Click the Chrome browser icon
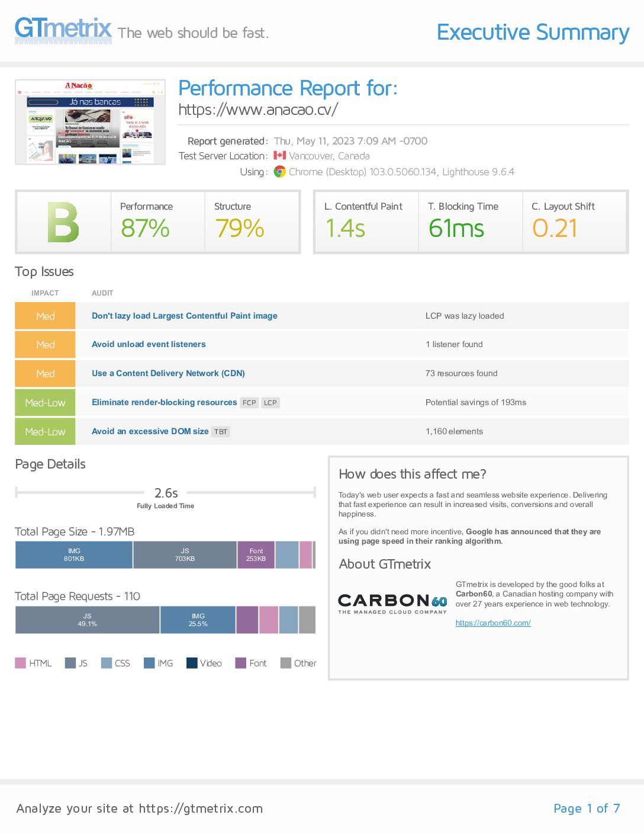 [x=280, y=172]
